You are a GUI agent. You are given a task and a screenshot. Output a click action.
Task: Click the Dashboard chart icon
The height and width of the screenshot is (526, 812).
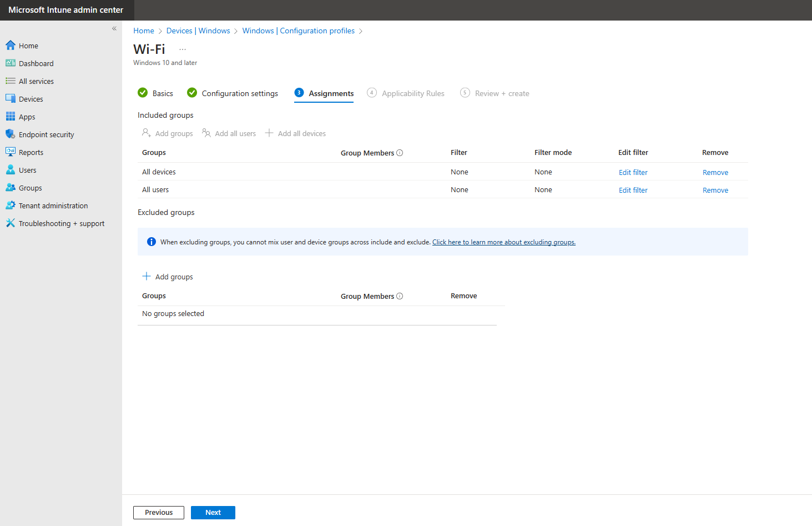tap(11, 63)
